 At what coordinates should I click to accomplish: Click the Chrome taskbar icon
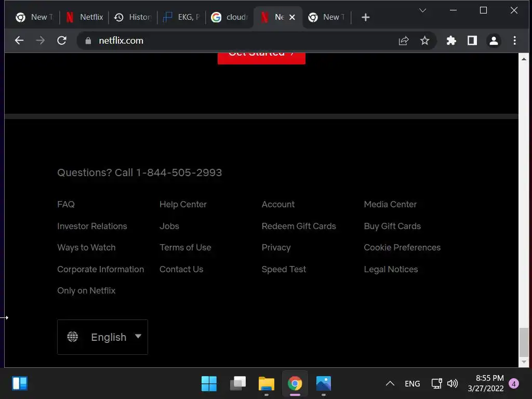coord(295,383)
